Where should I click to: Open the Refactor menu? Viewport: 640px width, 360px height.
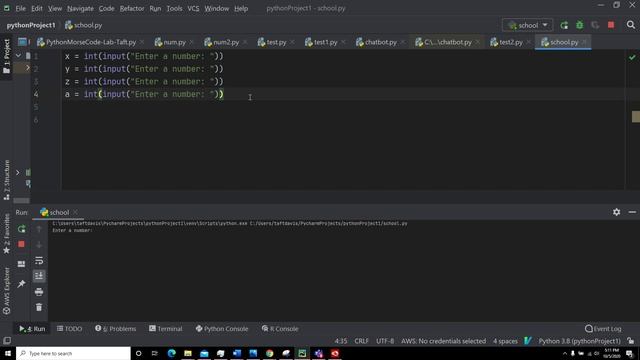[x=131, y=8]
